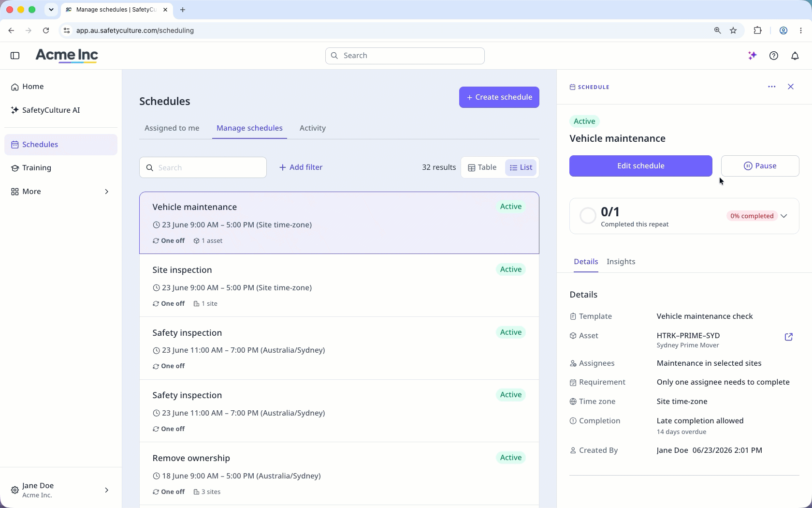The image size is (812, 508).
Task: Open asset HTRK-PRIME-SYD in new window icon
Action: pyautogui.click(x=789, y=337)
